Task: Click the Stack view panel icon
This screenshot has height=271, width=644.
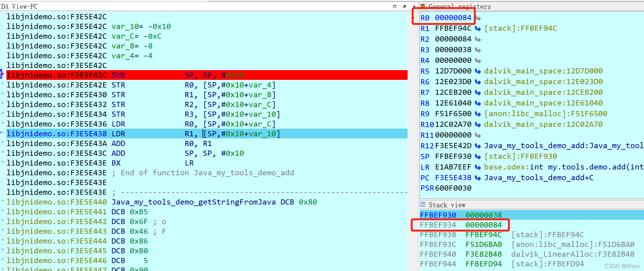Action: (423, 205)
